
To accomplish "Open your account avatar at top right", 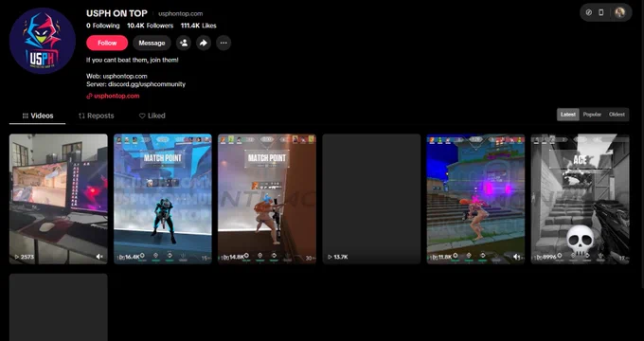I will pos(619,12).
